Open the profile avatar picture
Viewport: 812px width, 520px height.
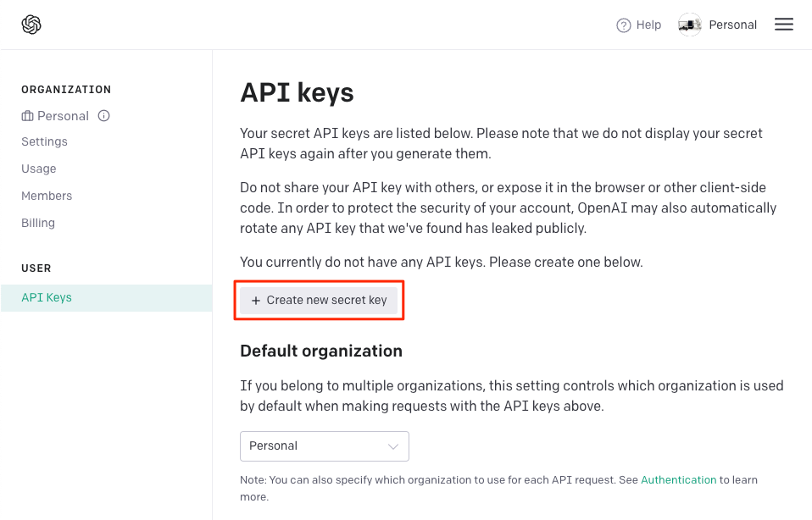[x=690, y=25]
